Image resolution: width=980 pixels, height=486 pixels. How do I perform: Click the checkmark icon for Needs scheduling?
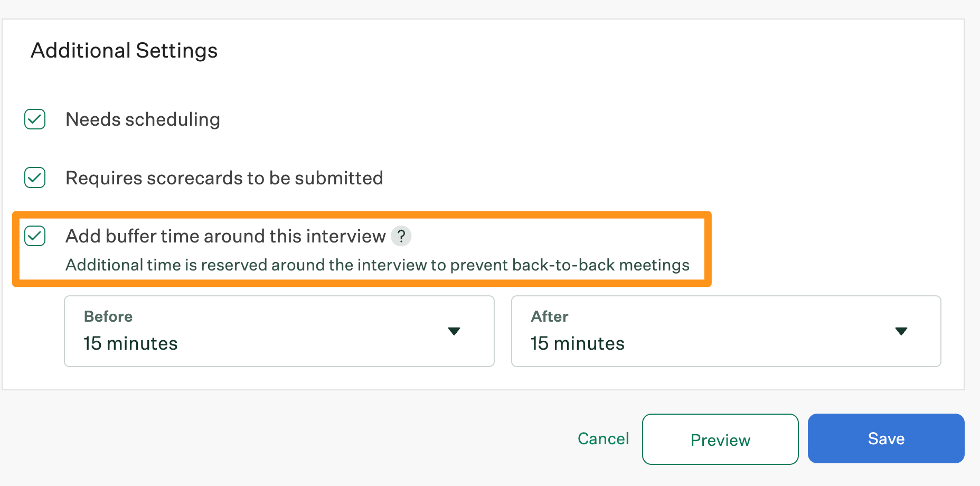(34, 119)
